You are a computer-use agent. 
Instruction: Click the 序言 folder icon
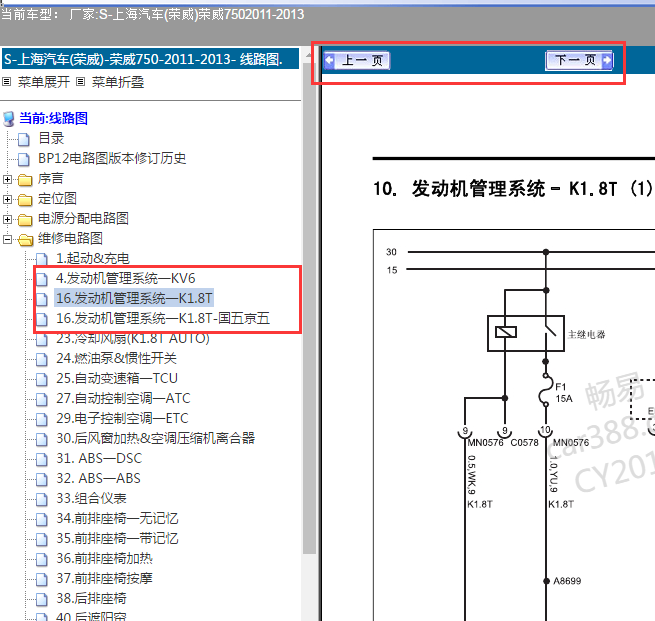[x=25, y=180]
